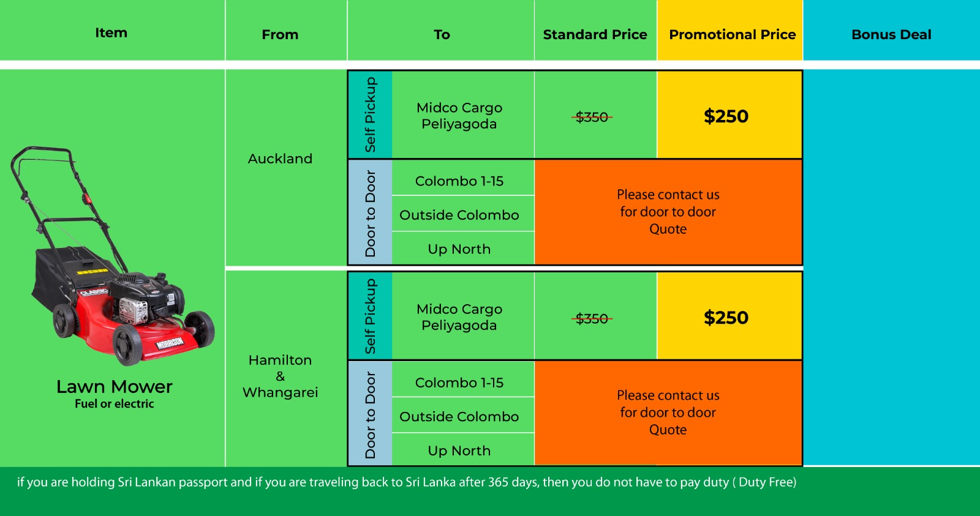Image resolution: width=980 pixels, height=516 pixels.
Task: Click the lower Door to Door vertical label
Action: tap(370, 414)
